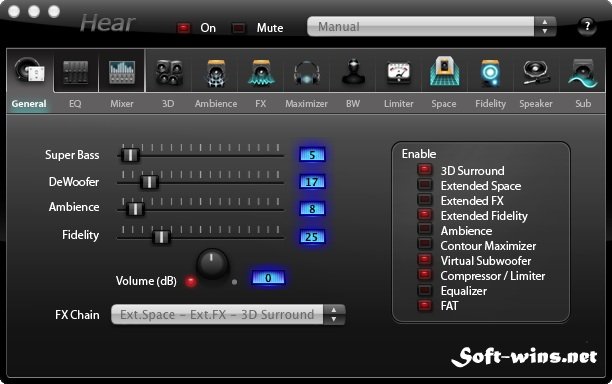Click the Ambience slider handle
Viewport: 612px width, 384px height.
(x=135, y=209)
